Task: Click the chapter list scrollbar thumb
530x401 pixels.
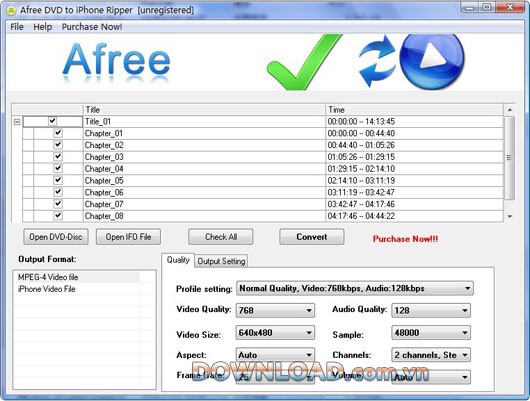Action: (509, 158)
